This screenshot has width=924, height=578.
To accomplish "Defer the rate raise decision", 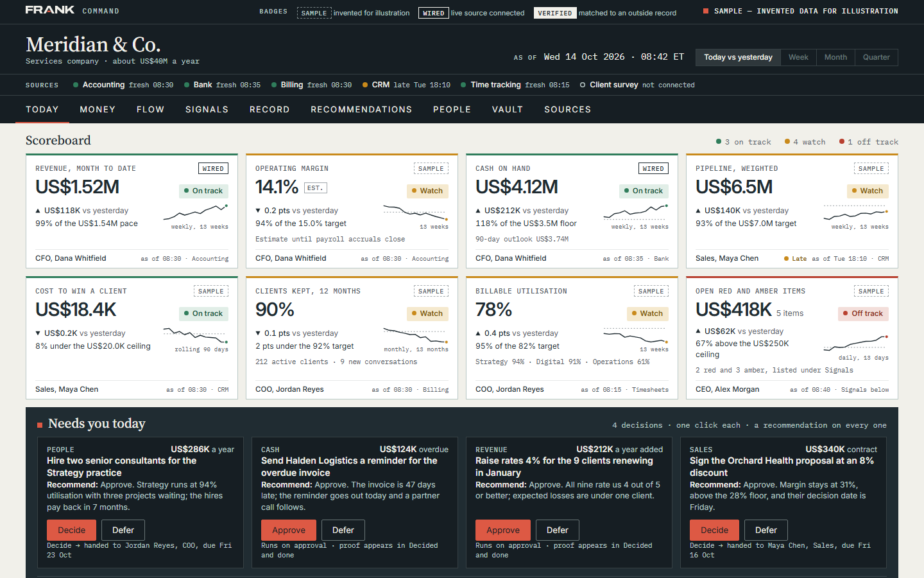I will (x=558, y=530).
